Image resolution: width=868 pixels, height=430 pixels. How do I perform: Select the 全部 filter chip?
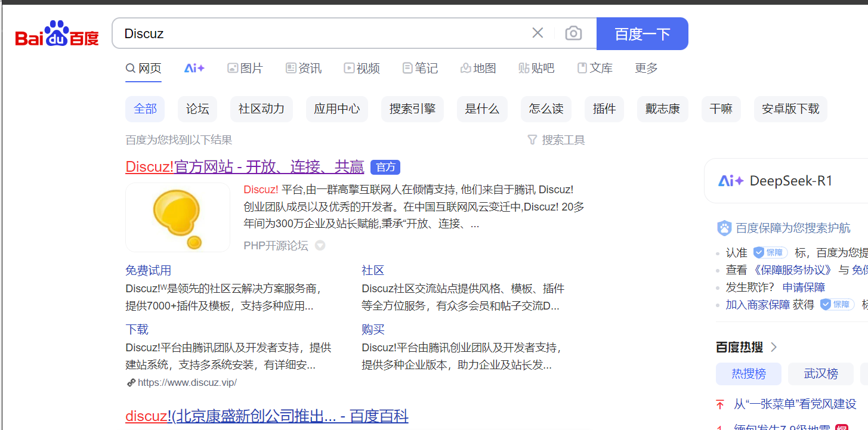[x=145, y=109]
